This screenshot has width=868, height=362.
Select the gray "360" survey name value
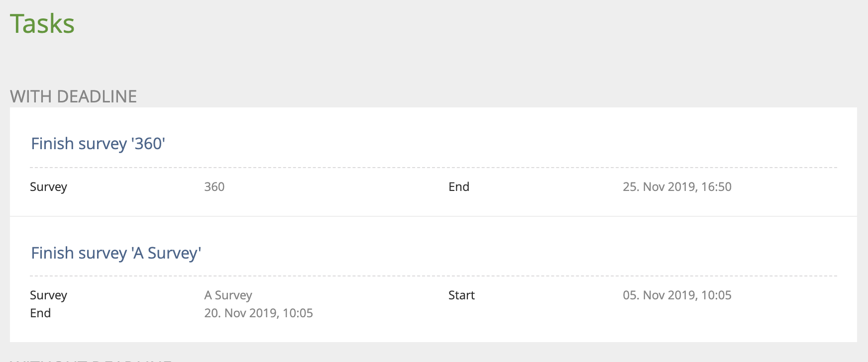tap(215, 187)
